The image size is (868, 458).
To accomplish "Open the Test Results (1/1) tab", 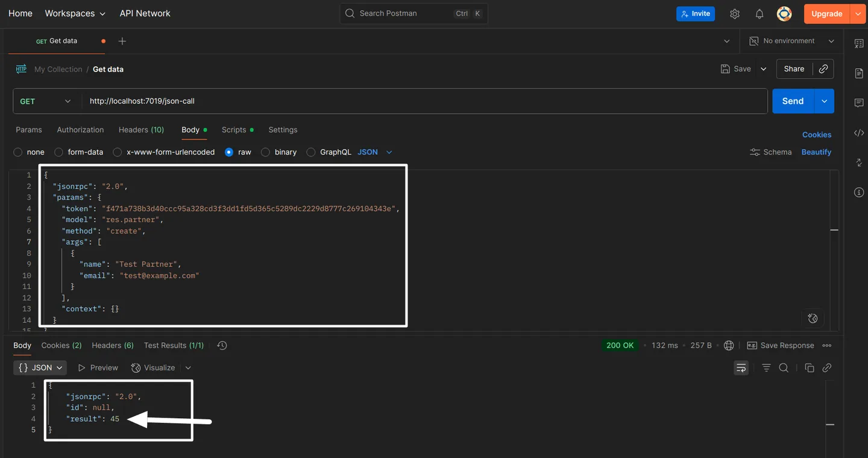I will pos(174,345).
